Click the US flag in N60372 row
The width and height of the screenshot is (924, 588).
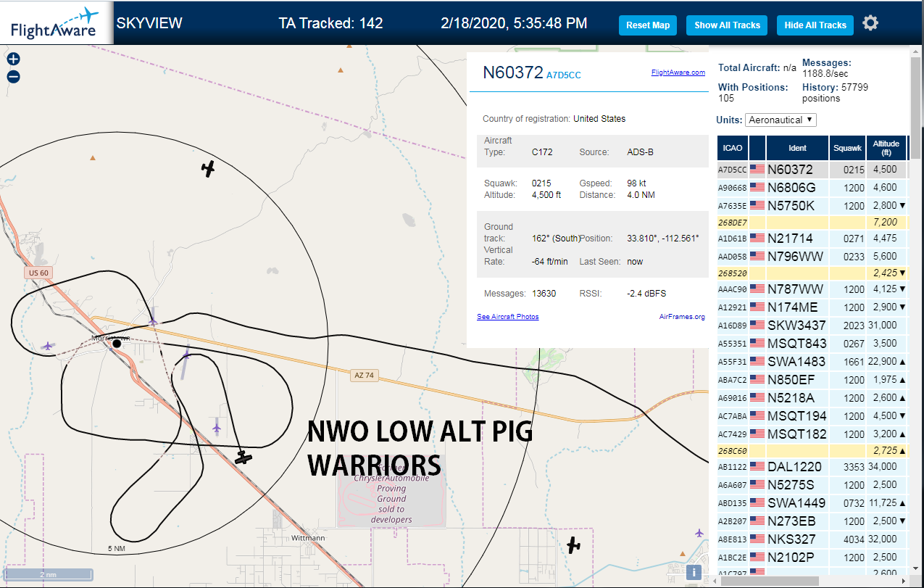point(757,169)
